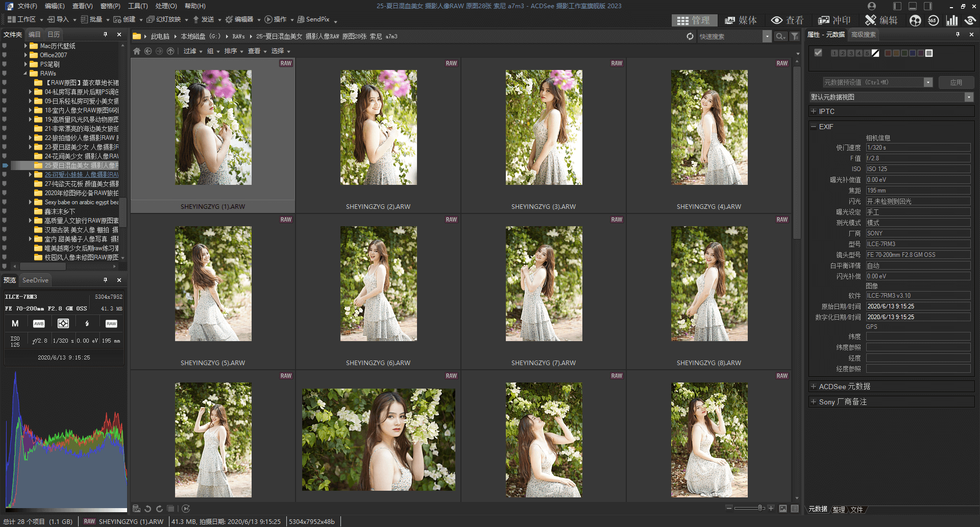This screenshot has width=980, height=527.
Task: Open the quick search filter funnel
Action: coord(794,36)
